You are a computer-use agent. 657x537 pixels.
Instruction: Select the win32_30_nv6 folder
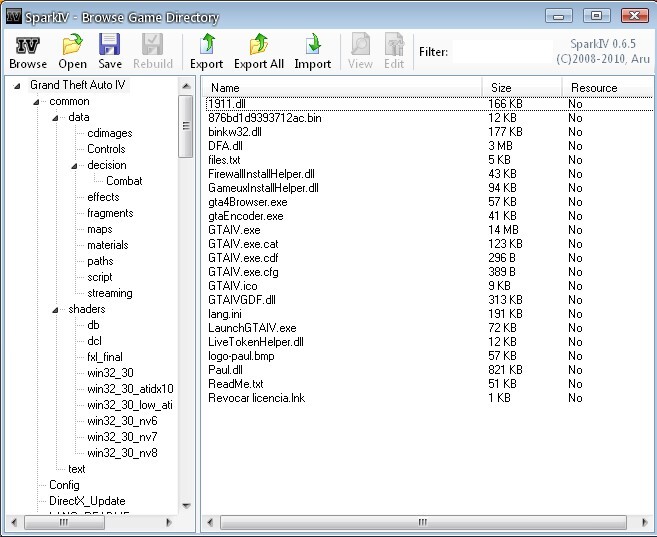122,421
